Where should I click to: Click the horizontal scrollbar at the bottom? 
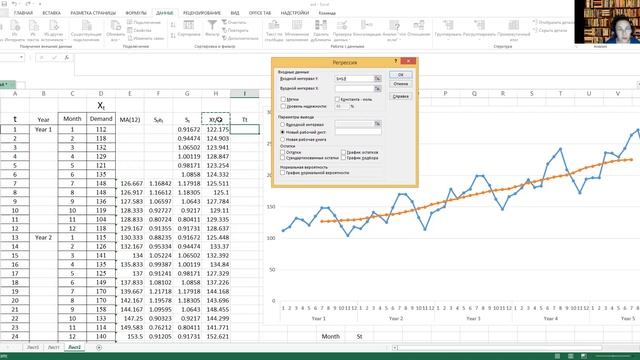coord(500,348)
